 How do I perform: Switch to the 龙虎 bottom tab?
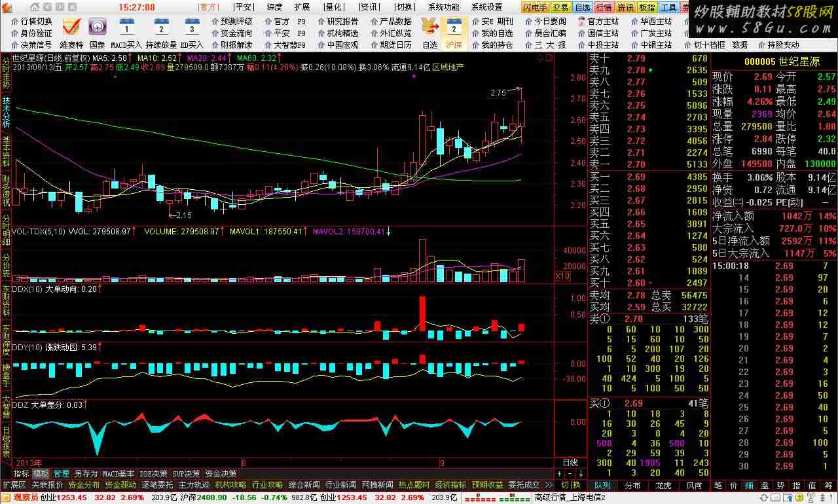(664, 485)
